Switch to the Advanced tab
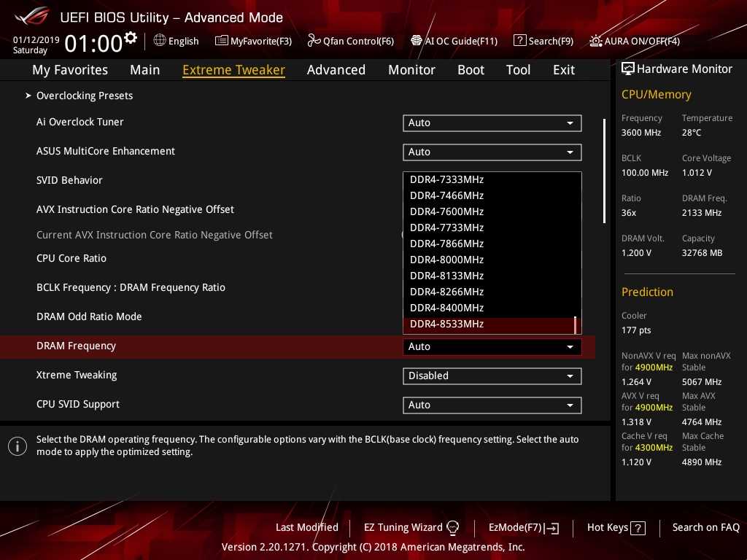 coord(336,70)
